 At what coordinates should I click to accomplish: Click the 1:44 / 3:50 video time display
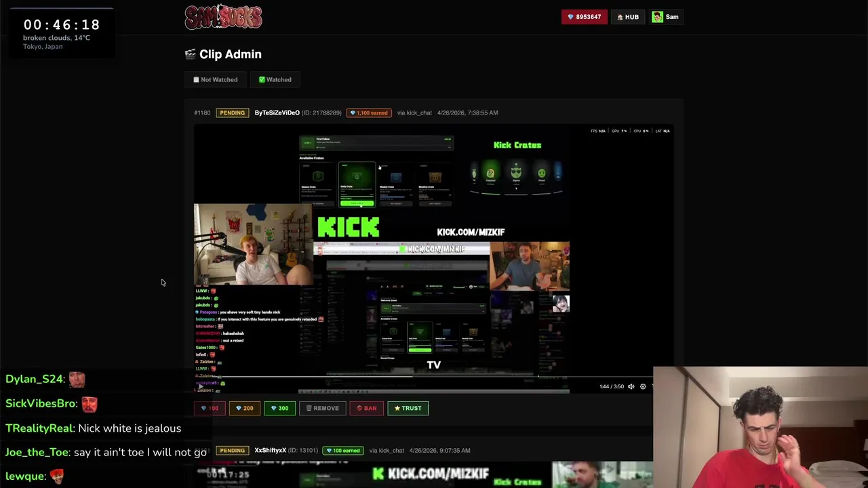click(x=611, y=386)
